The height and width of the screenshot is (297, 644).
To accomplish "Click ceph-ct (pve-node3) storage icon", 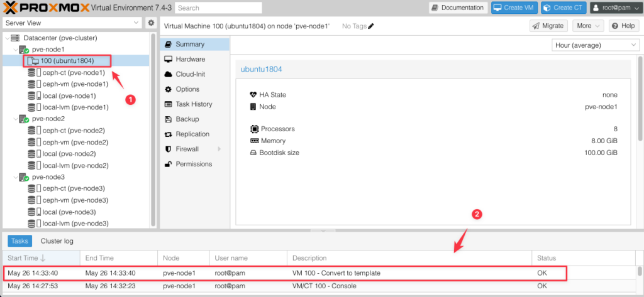I will pos(34,189).
